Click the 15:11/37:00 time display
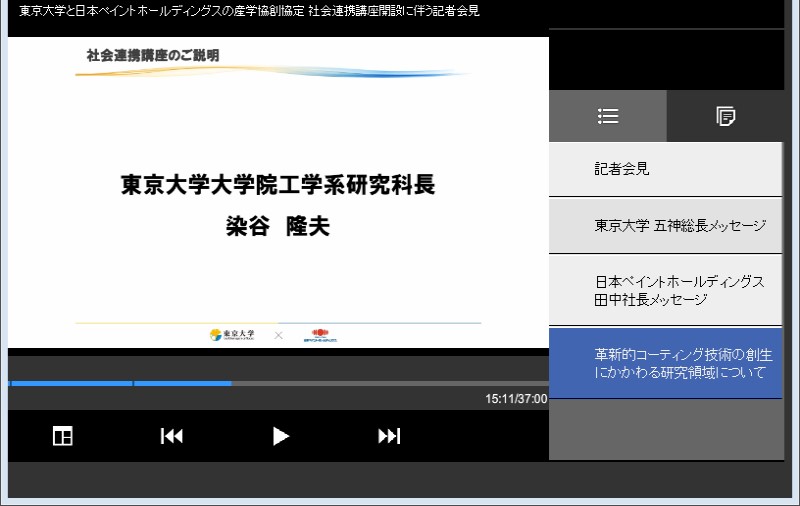Image resolution: width=800 pixels, height=506 pixels. (x=516, y=399)
